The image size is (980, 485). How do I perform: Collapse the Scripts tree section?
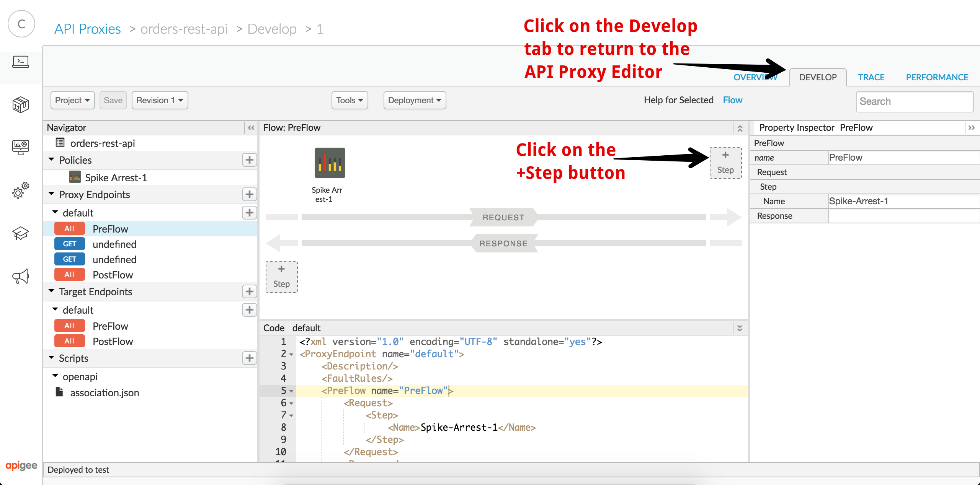52,358
